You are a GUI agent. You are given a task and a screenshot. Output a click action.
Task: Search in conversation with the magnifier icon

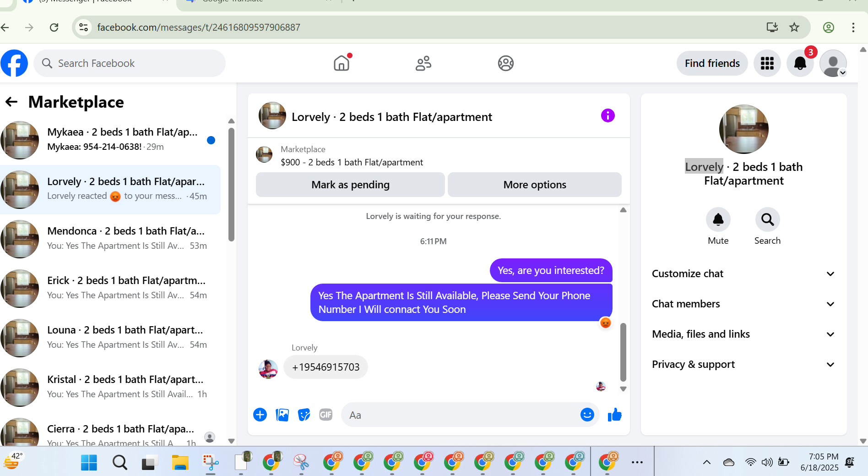point(768,220)
